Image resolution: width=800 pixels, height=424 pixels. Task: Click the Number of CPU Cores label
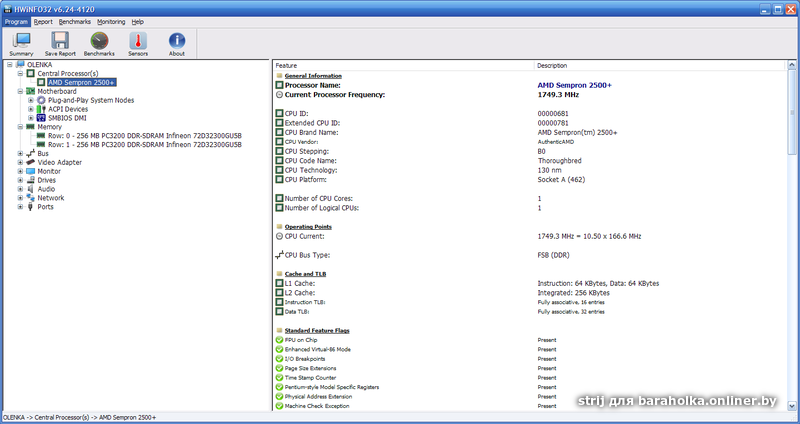pos(319,198)
